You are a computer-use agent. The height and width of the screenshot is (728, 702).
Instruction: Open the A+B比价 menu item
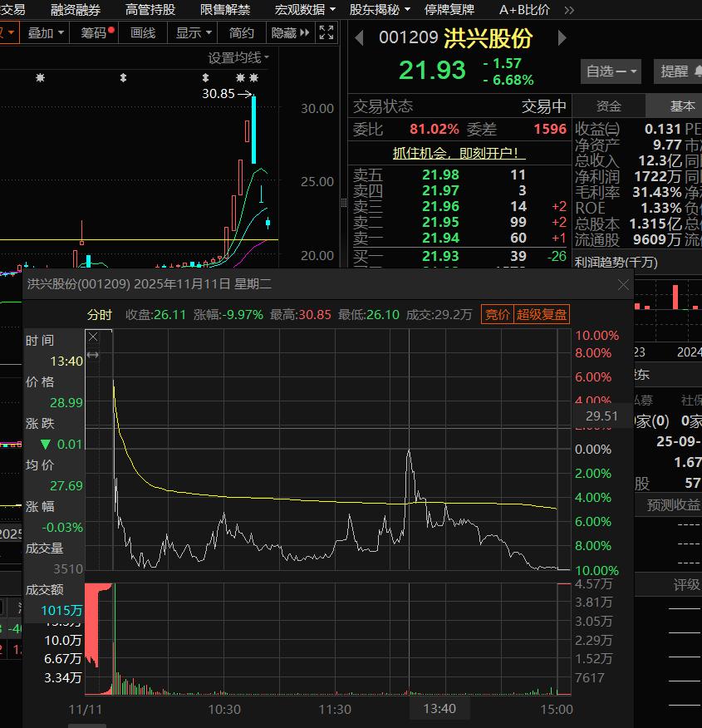click(x=524, y=9)
